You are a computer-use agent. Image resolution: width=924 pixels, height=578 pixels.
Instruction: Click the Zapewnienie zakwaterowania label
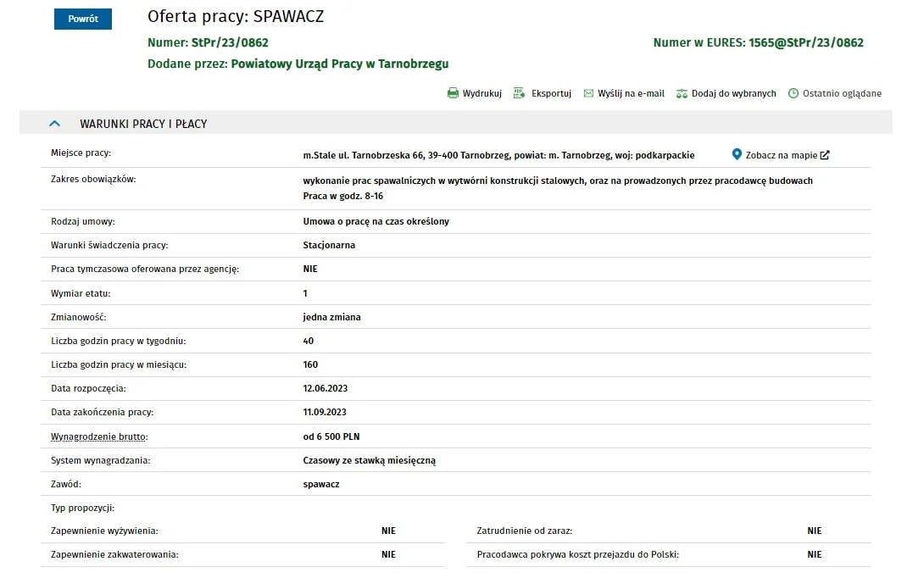(114, 554)
